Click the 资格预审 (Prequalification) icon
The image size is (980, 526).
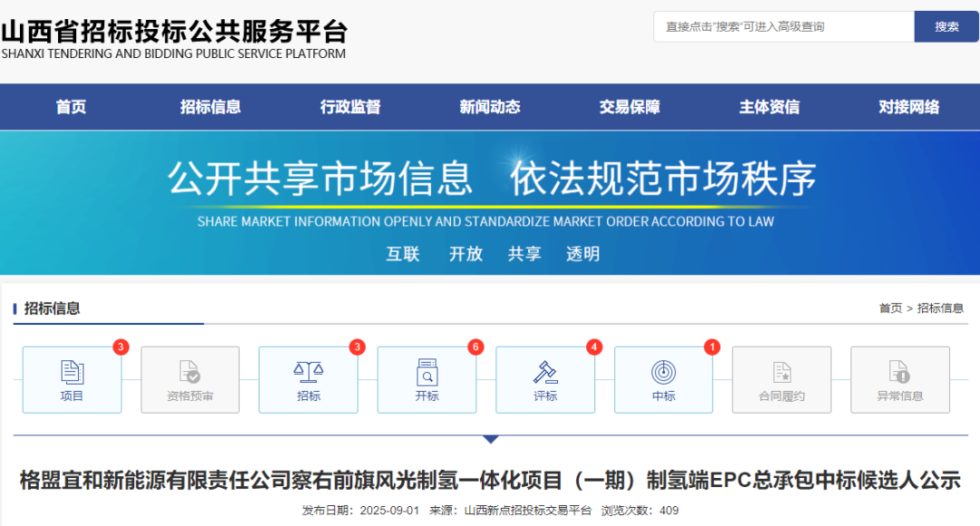tap(190, 379)
